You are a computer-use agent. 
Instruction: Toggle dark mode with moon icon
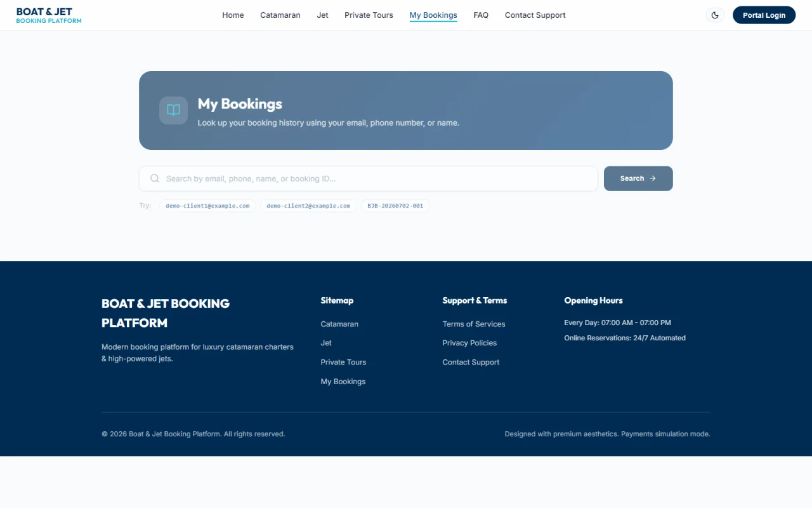(715, 15)
